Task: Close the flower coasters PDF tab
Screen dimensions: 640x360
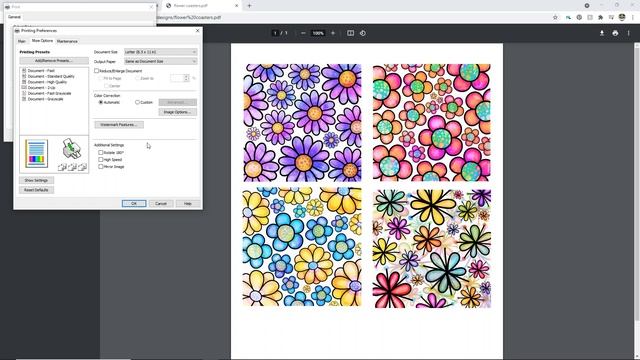Action: click(x=237, y=6)
